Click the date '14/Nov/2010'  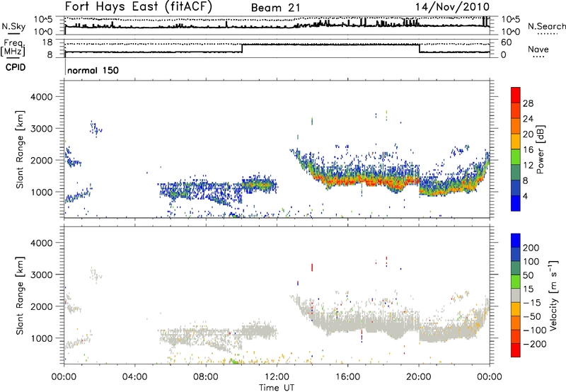[x=452, y=7]
